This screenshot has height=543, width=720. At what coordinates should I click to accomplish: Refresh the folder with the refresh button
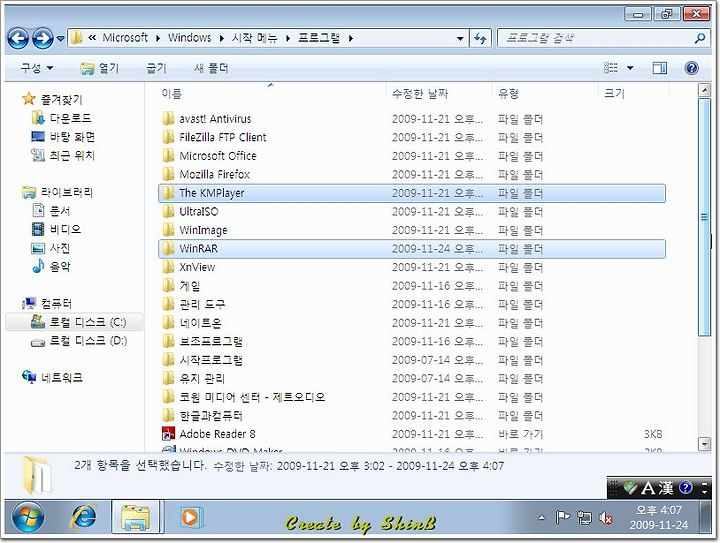pos(480,38)
